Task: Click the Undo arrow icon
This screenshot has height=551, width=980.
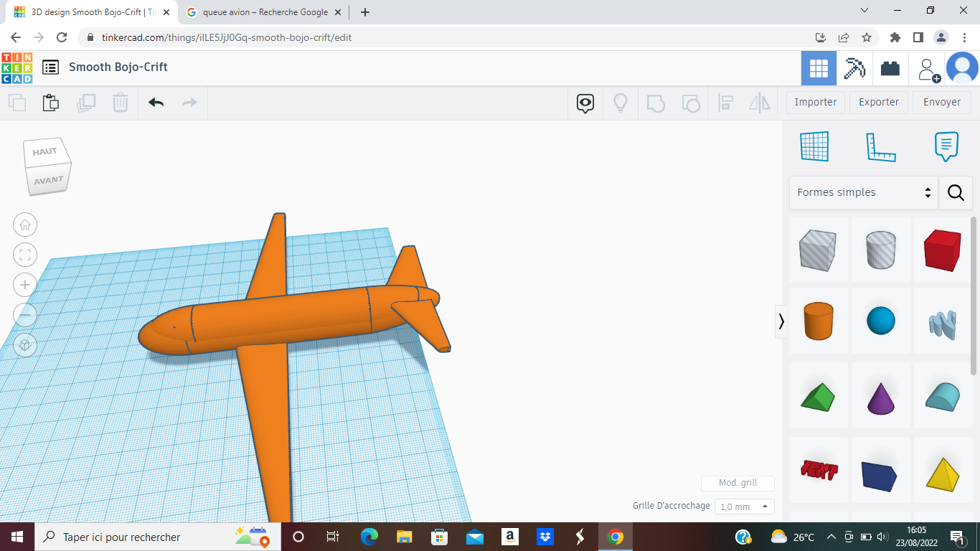Action: tap(155, 103)
